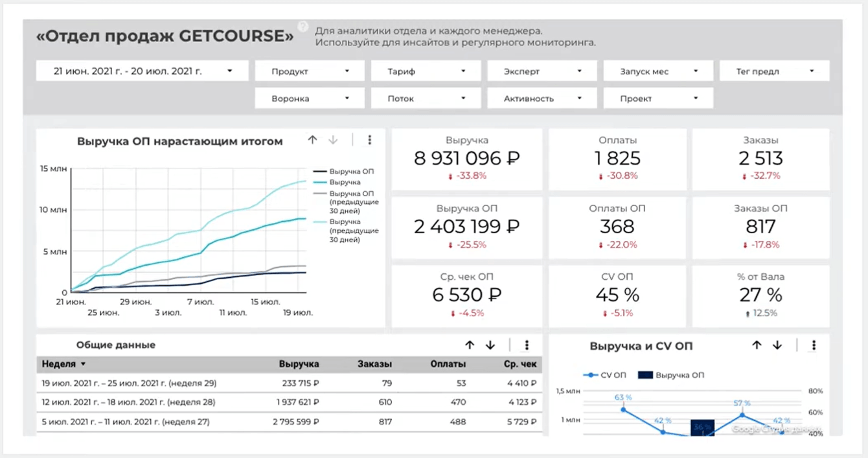Select the Оплаты 1 825 scorecard

(617, 159)
